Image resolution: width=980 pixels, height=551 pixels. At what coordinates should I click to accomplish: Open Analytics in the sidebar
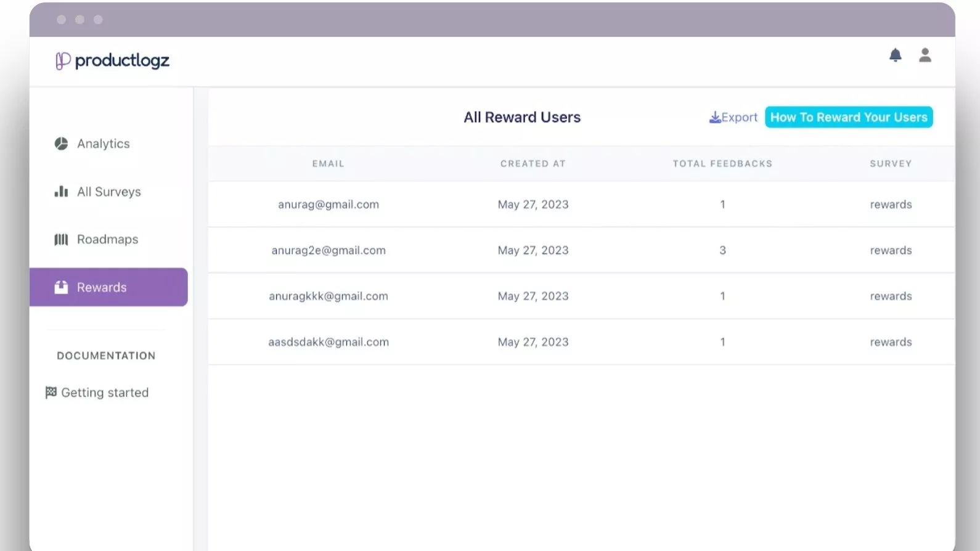(x=103, y=144)
